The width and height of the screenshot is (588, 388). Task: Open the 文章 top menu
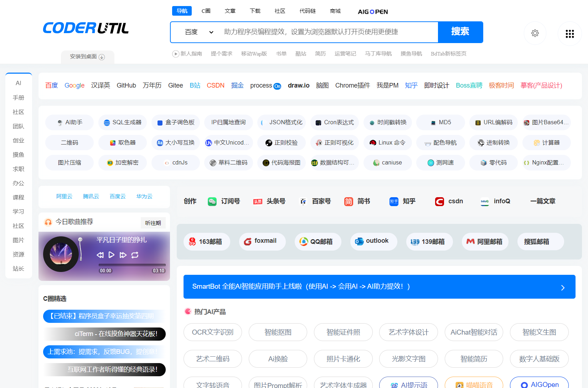point(230,11)
